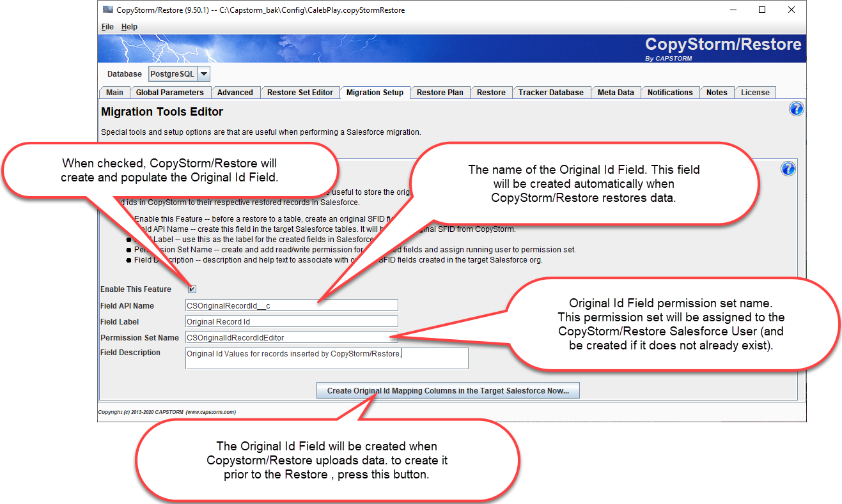
Task: Toggle the Enable This Feature checkbox
Action: pyautogui.click(x=192, y=289)
